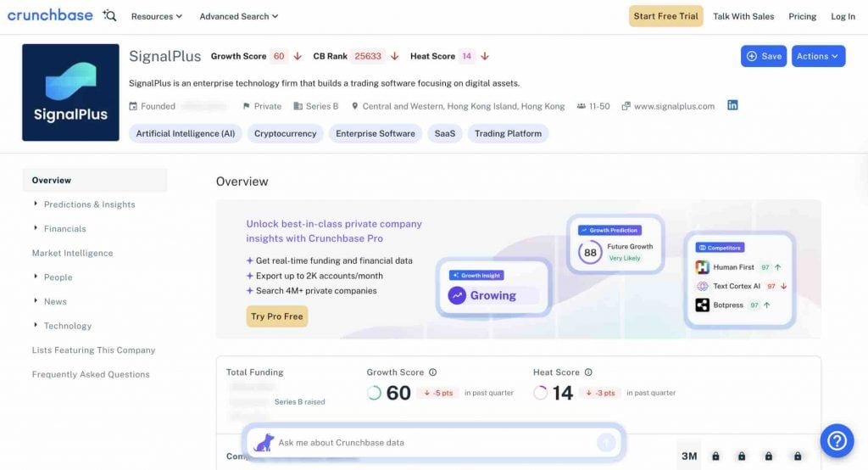Go to the Pricing page
Screen dimensions: 868x470
[802, 17]
